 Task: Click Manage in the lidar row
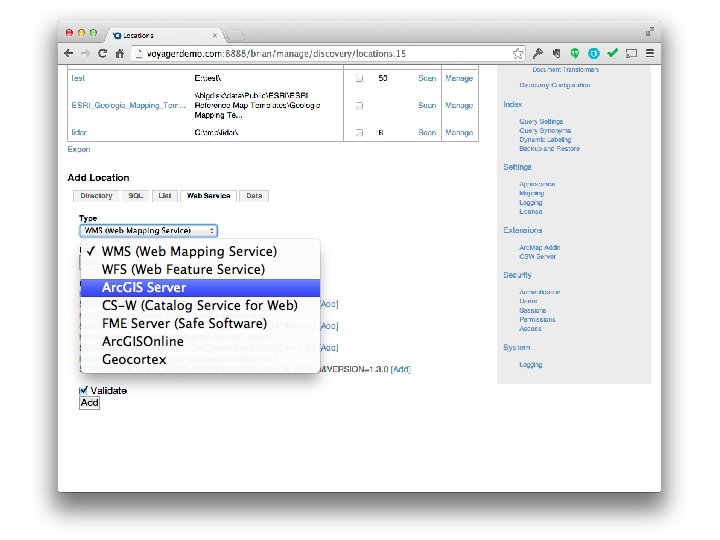[459, 132]
